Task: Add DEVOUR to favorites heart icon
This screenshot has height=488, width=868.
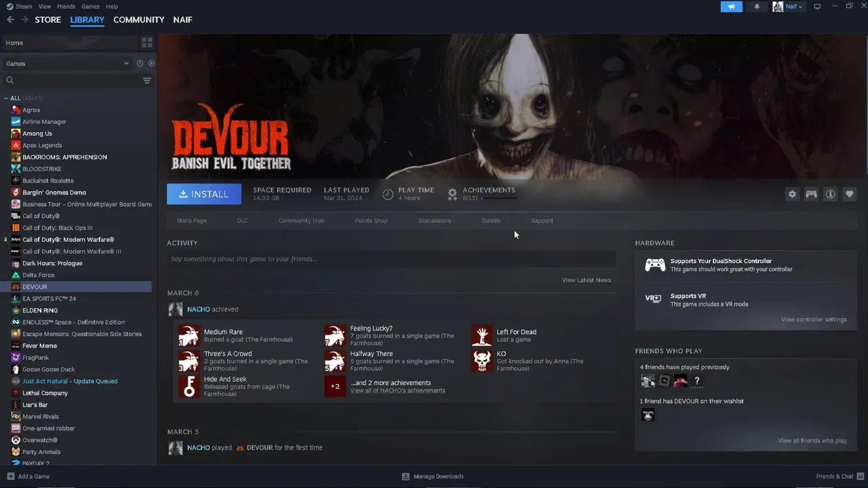Action: 849,194
